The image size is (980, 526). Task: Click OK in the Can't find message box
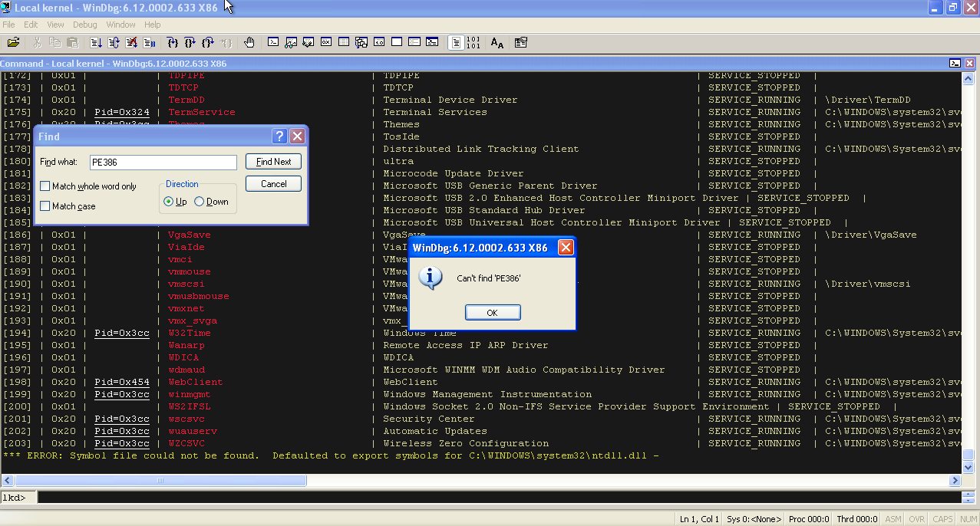[x=493, y=313]
